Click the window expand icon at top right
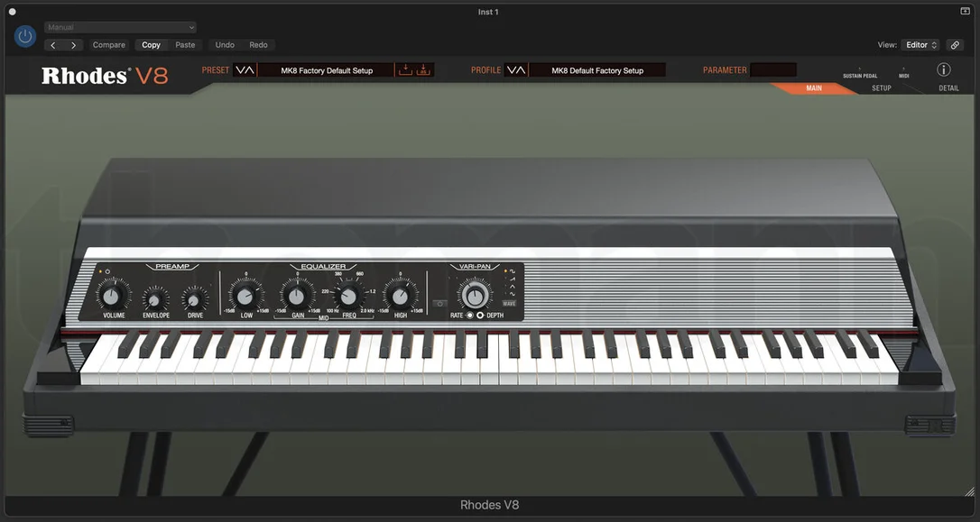Viewport: 980px width, 522px height. coord(965,11)
